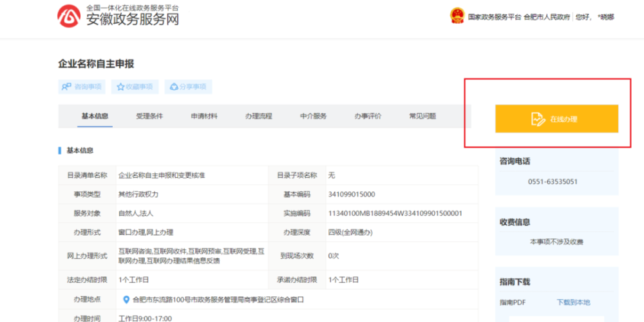Click the share icon beside 分享事项

[174, 87]
